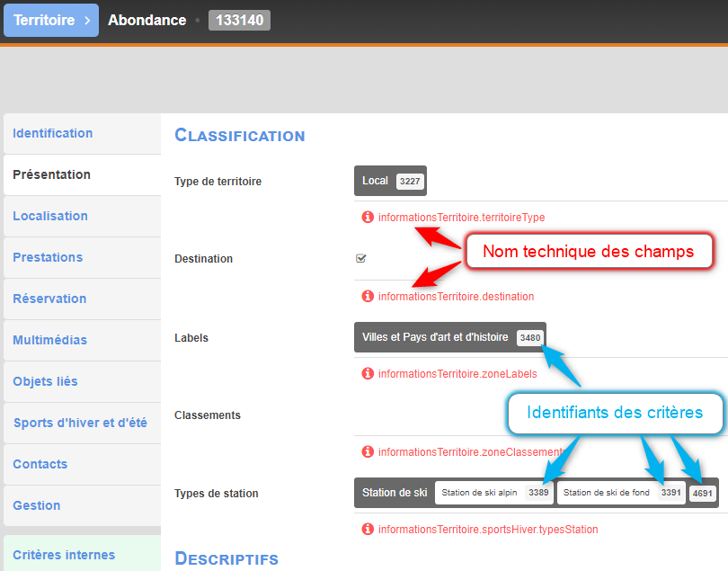Click the Descriptifs section heading

[x=226, y=558]
